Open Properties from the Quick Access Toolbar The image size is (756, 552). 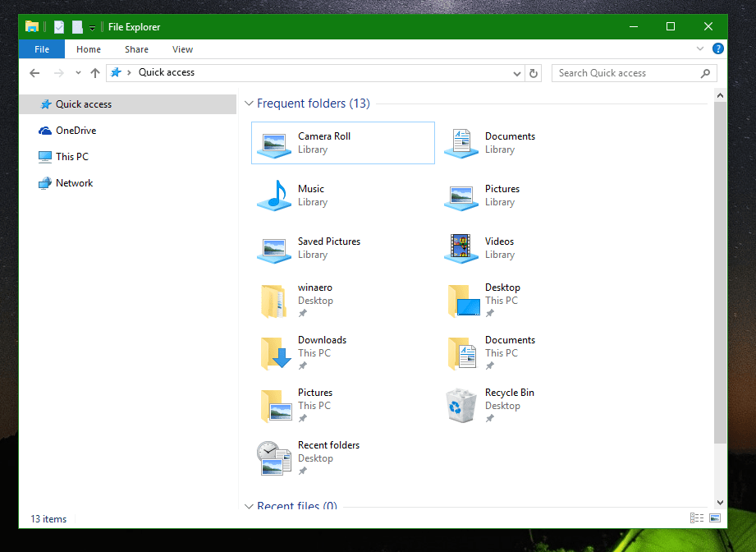(x=57, y=25)
